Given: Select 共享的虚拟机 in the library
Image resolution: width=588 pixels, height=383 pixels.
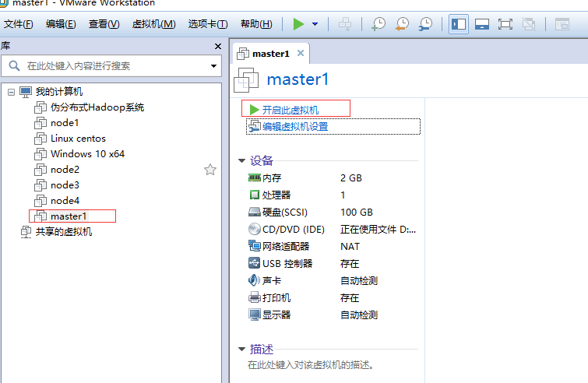Looking at the screenshot, I should point(64,232).
